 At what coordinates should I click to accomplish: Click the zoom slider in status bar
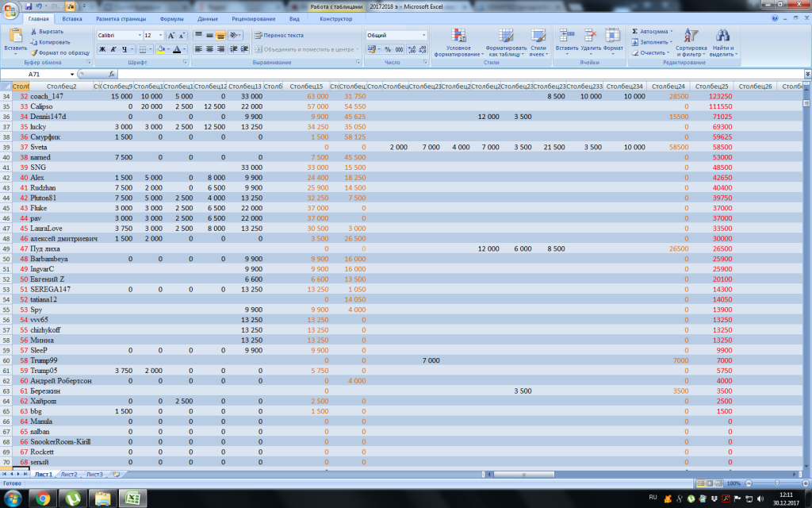[775, 483]
